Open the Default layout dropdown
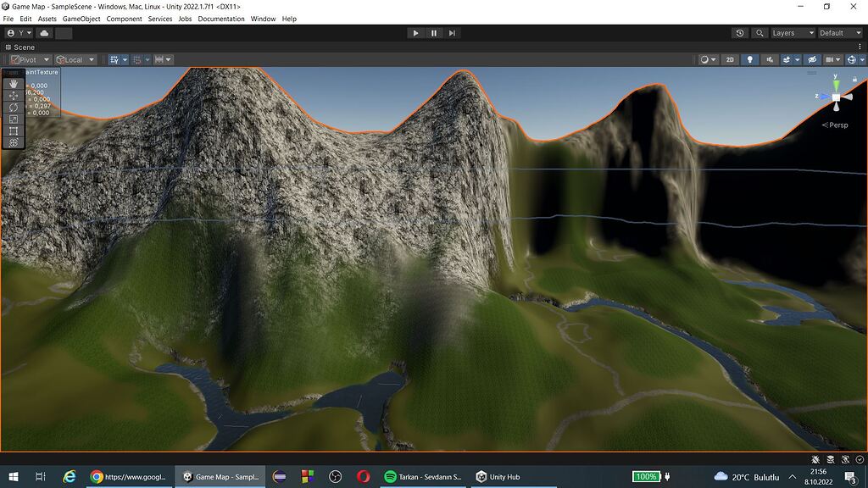The height and width of the screenshot is (488, 868). (837, 32)
